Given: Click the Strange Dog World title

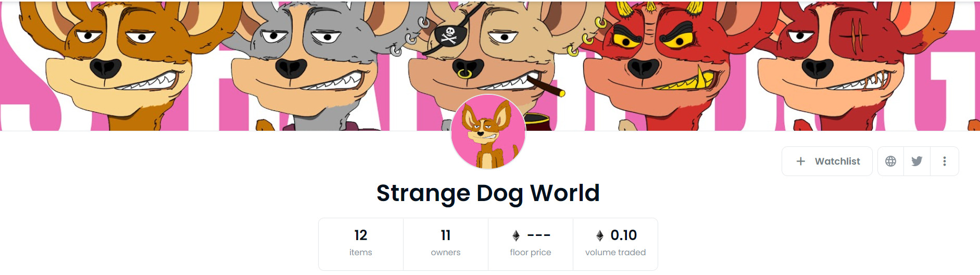Looking at the screenshot, I should [x=488, y=193].
